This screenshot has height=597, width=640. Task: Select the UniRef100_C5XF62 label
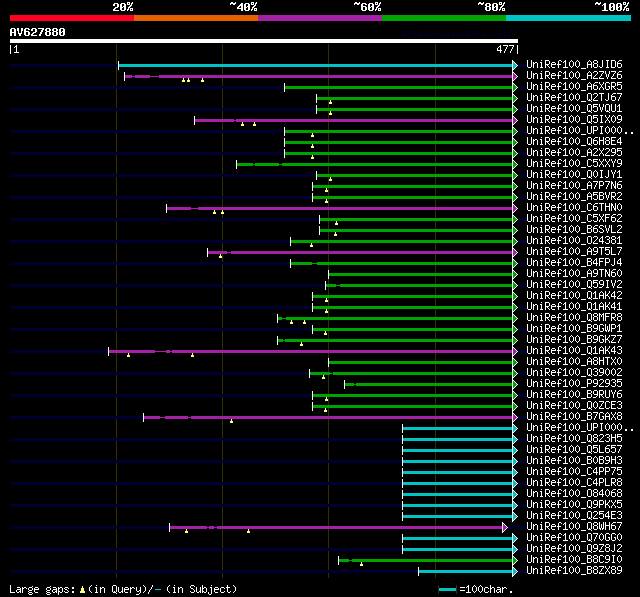click(574, 219)
